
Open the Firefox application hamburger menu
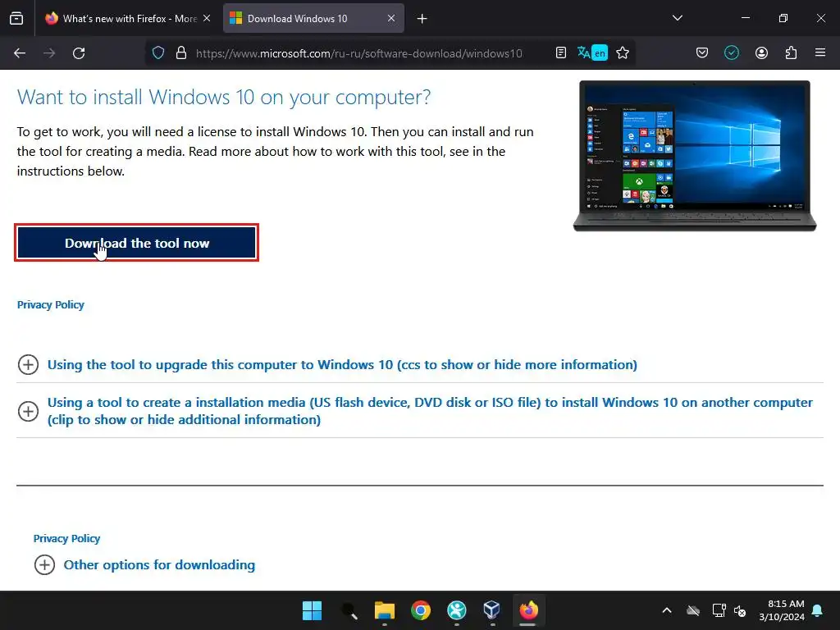[x=820, y=53]
